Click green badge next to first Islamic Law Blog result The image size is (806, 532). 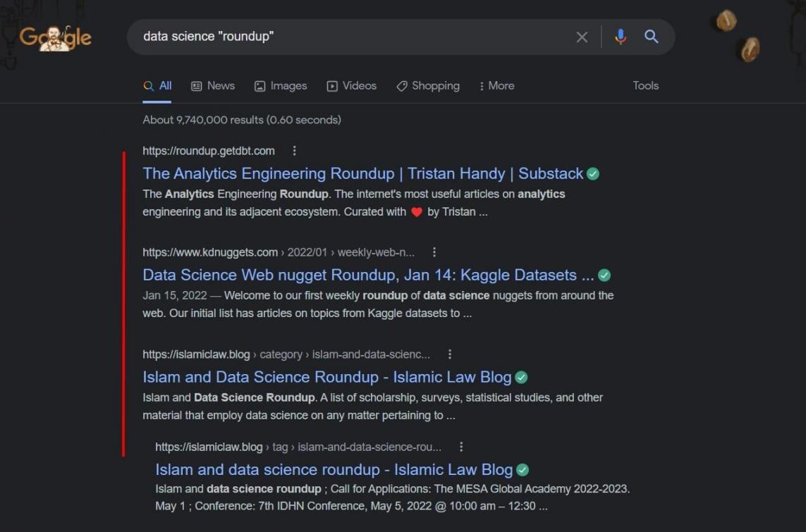click(x=521, y=378)
